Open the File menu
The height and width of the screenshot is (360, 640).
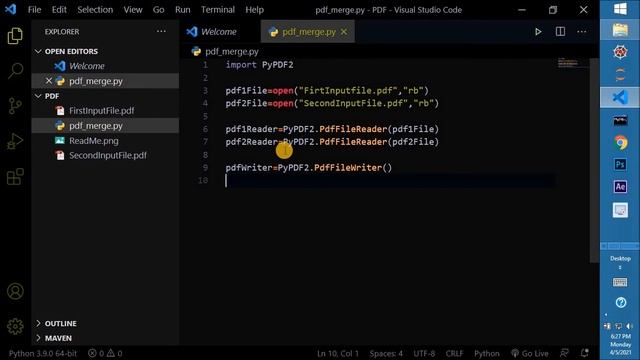click(x=34, y=10)
